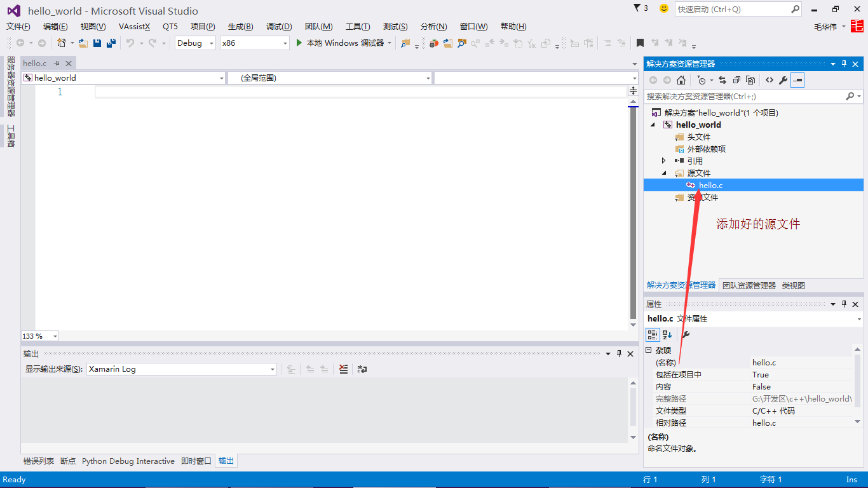Click Property Pages wrench in Properties panel
Screen dimensions: 868x488
(686, 334)
